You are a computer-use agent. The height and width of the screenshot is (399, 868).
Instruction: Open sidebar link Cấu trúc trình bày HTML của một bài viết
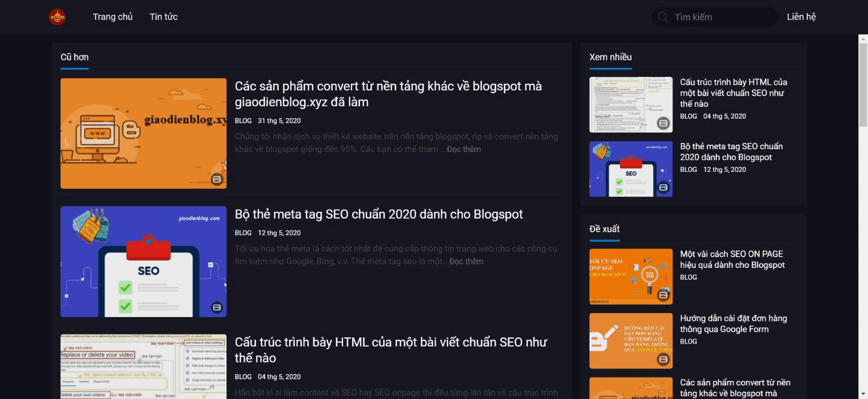(x=734, y=93)
